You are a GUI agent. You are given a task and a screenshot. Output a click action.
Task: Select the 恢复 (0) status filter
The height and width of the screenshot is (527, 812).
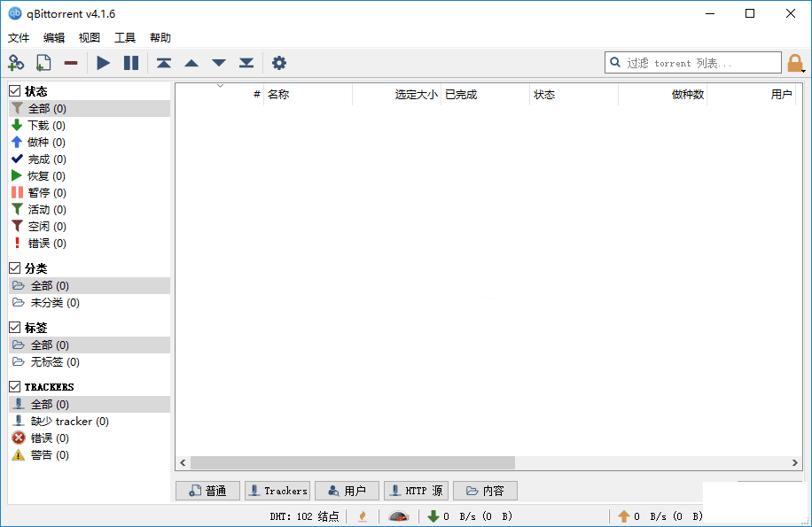(89, 176)
